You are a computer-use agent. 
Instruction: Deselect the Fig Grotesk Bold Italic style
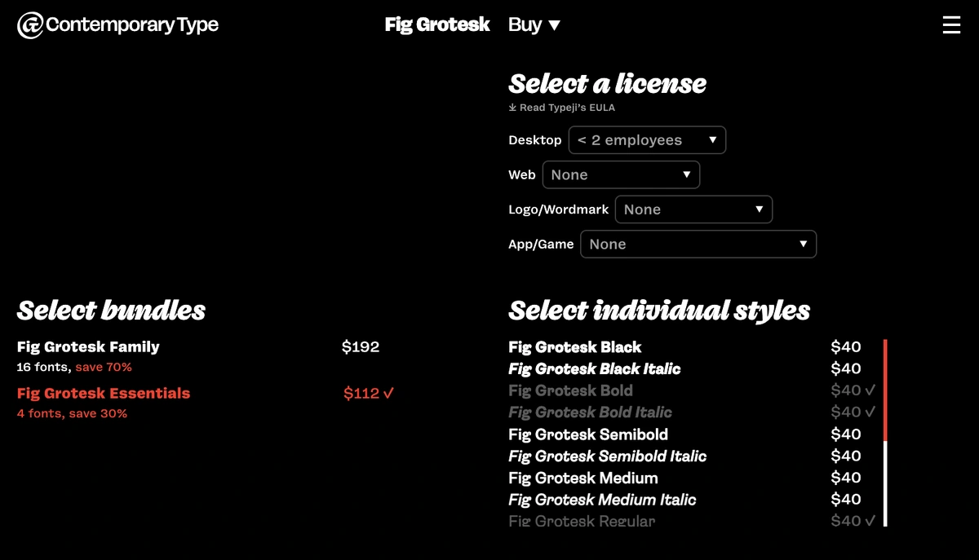(x=590, y=412)
